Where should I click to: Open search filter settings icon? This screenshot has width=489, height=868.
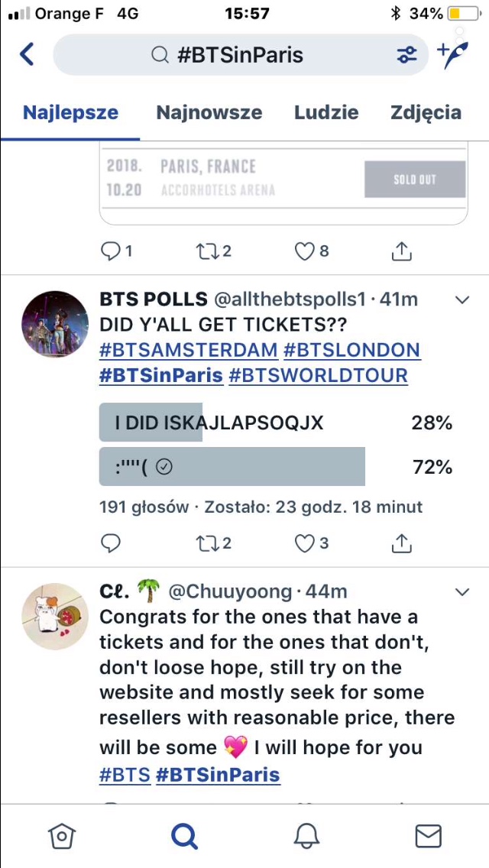pos(406,55)
